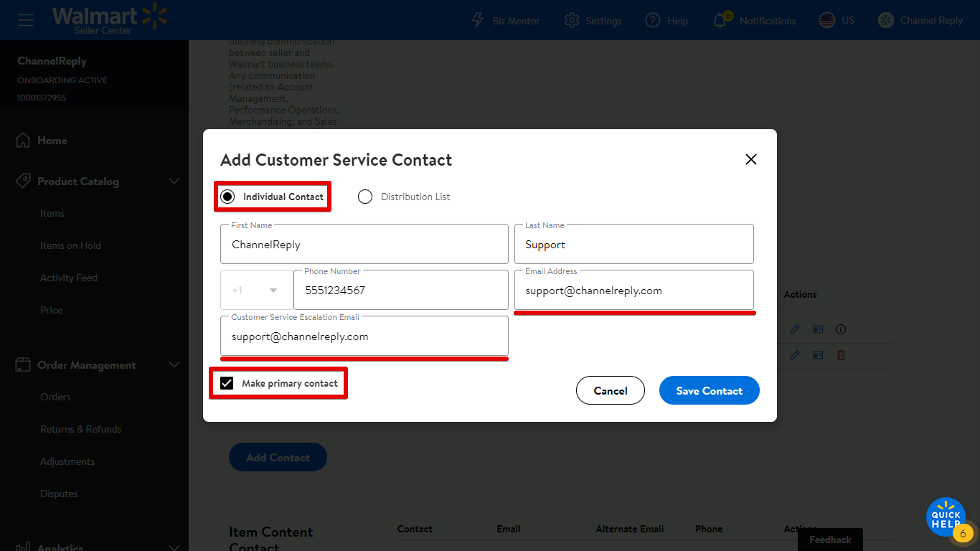
Task: Click the red trash delete icon
Action: tap(841, 355)
